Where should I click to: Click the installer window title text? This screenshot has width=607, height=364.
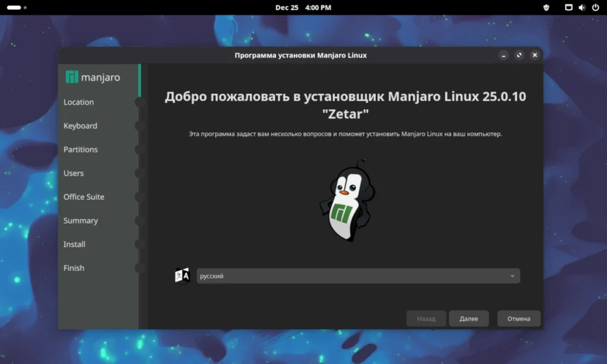(301, 55)
